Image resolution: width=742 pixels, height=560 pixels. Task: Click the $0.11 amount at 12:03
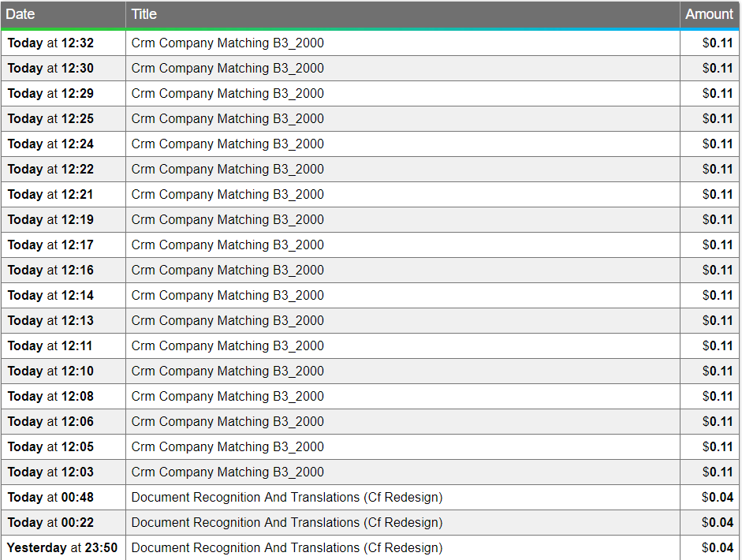pos(718,472)
